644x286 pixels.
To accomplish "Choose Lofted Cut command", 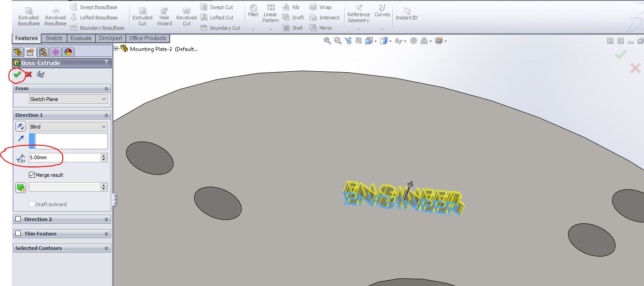I will pos(216,18).
